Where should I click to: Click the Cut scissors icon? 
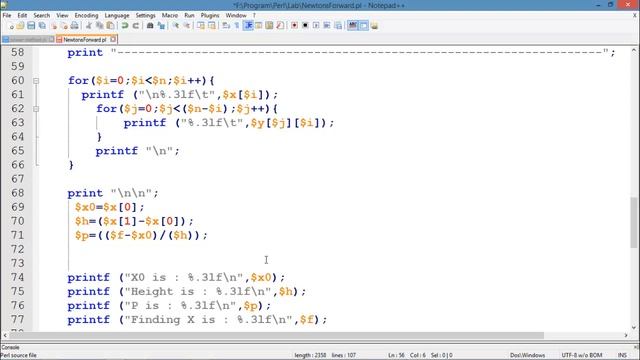(x=89, y=26)
